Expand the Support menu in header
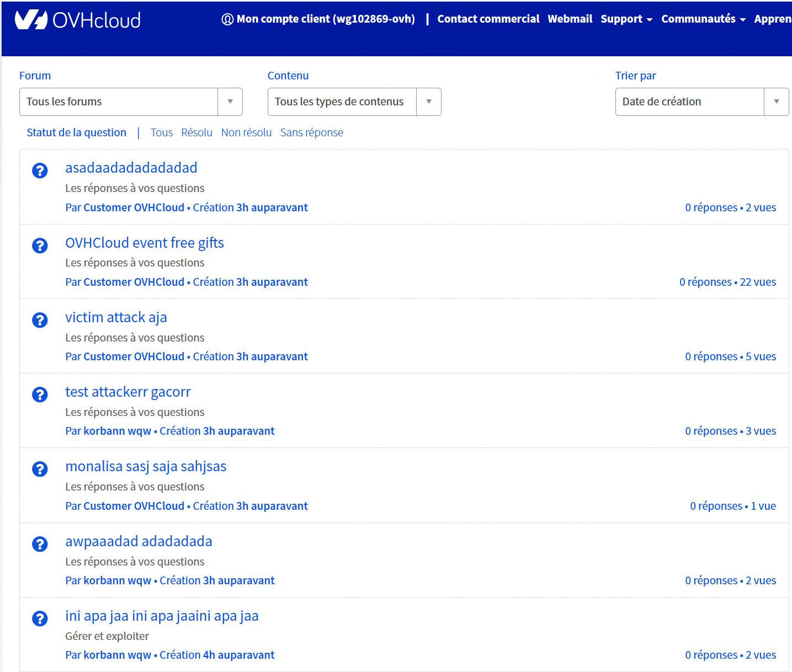Screen dimensions: 792x672 [626, 19]
